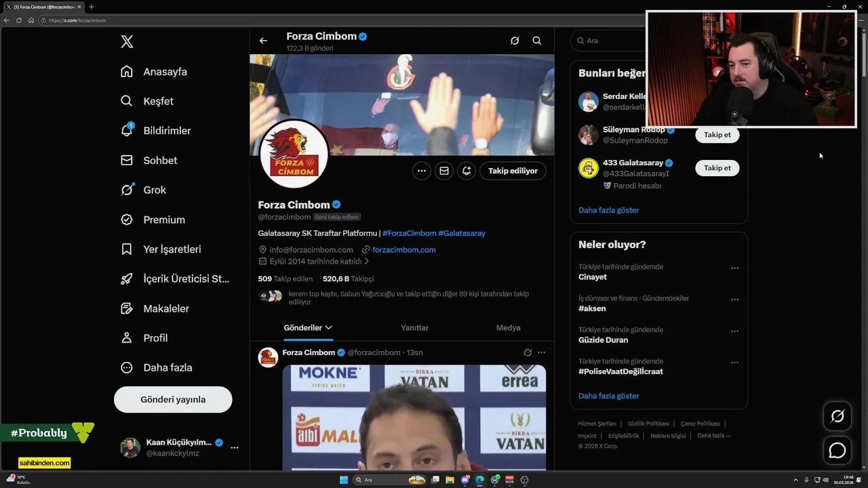
Task: Click search icon in profile header
Action: coord(536,41)
